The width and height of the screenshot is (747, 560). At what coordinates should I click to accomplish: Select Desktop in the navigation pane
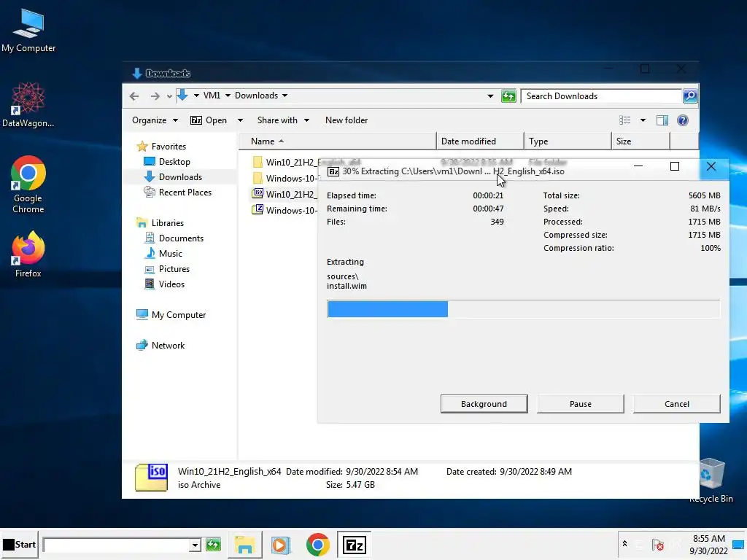coord(167,162)
